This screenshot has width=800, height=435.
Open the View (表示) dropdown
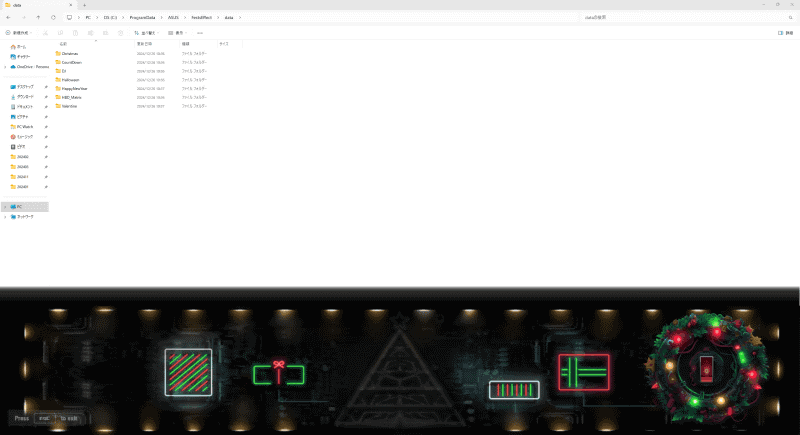coord(178,33)
